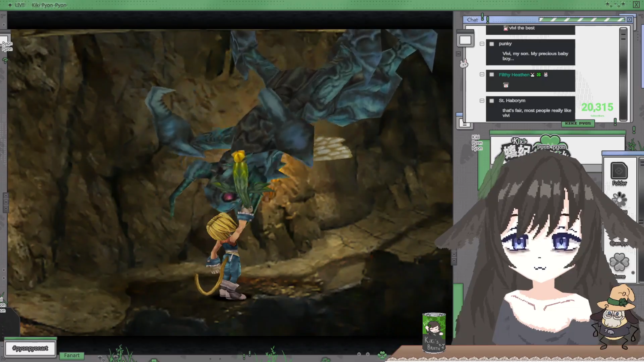This screenshot has height=362, width=644.
Task: Collapse St. Haborym's chat message
Action: point(482,101)
